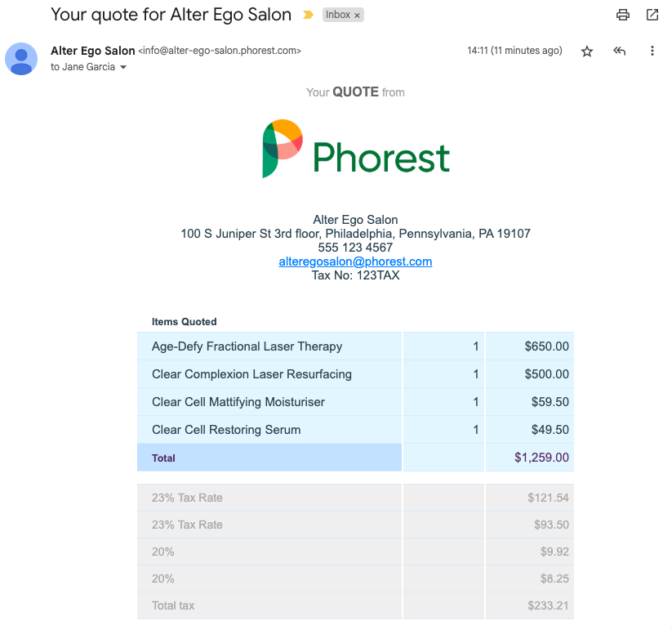The width and height of the screenshot is (672, 630).
Task: Print this email using the printer icon
Action: tap(623, 15)
